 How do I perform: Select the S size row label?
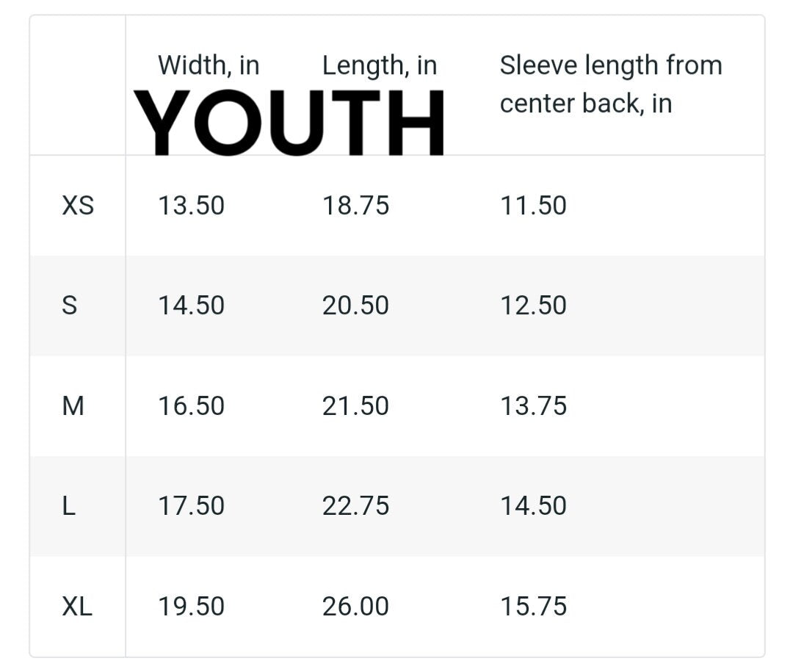[x=69, y=305]
